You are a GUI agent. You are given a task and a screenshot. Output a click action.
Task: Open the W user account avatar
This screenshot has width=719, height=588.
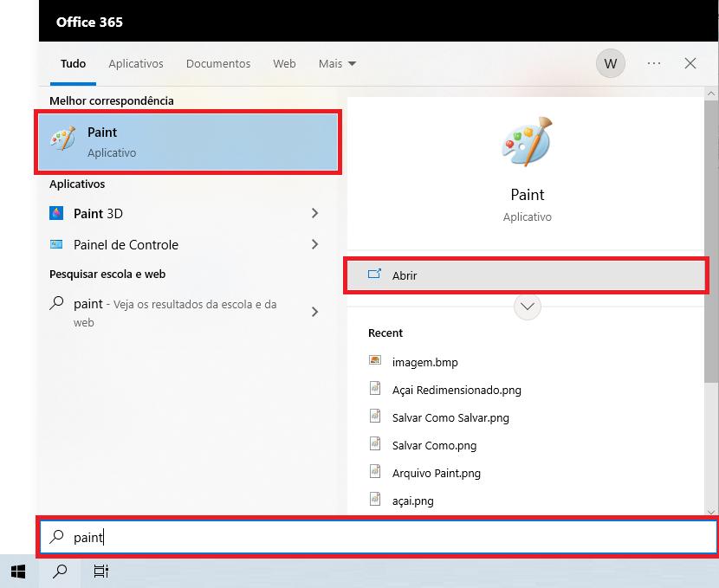(611, 63)
